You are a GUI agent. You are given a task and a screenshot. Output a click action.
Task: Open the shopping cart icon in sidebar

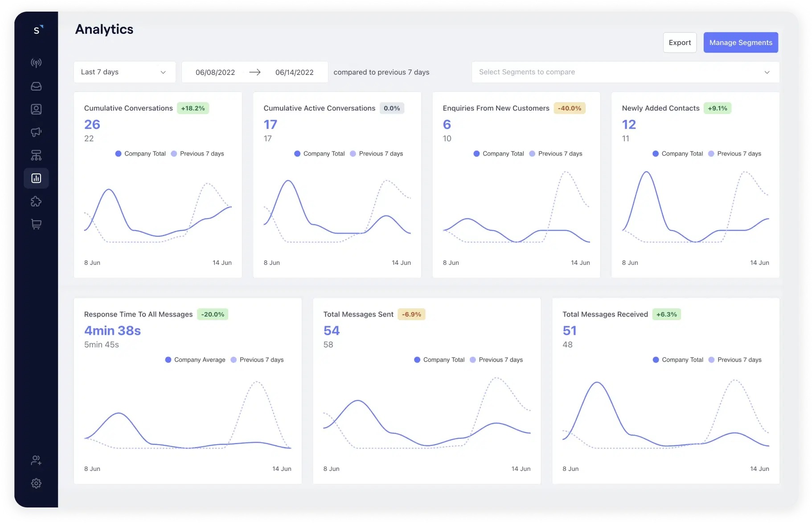[x=36, y=224]
